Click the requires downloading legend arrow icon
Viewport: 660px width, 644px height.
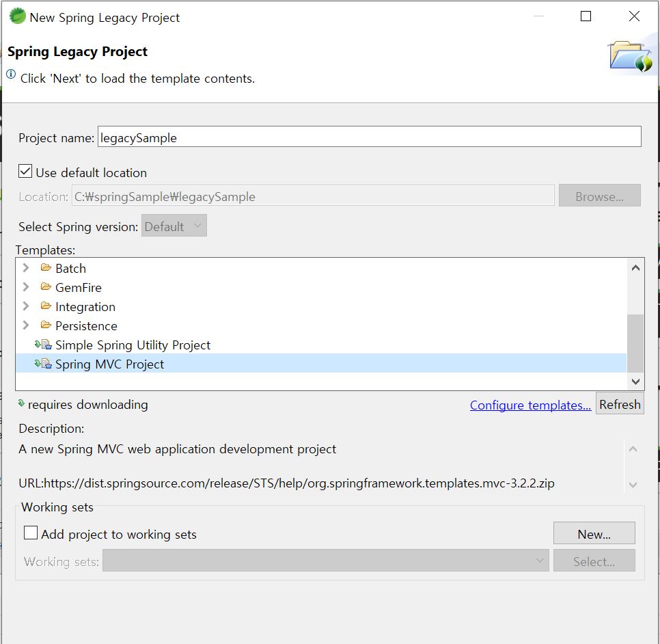(21, 403)
